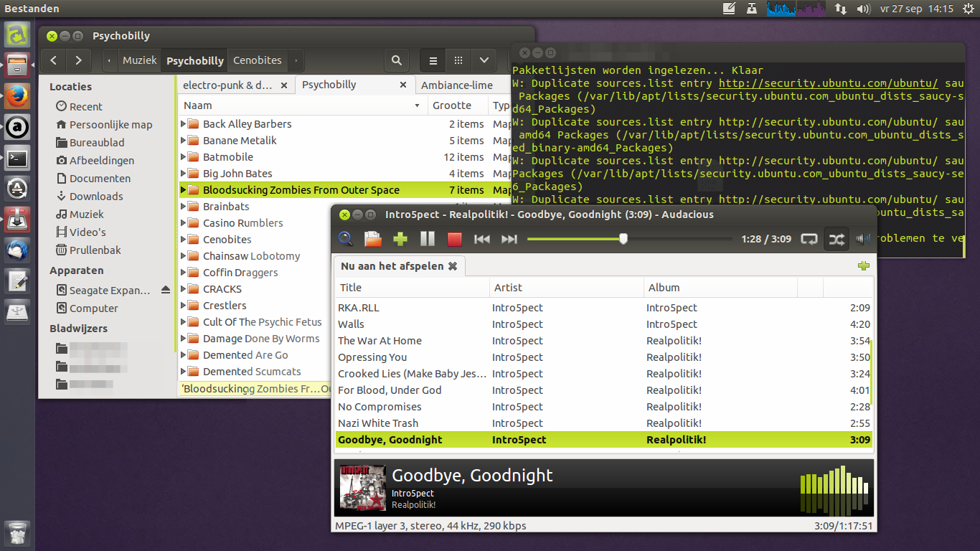Sort files by Grootte column
This screenshot has height=551, width=980.
click(458, 105)
